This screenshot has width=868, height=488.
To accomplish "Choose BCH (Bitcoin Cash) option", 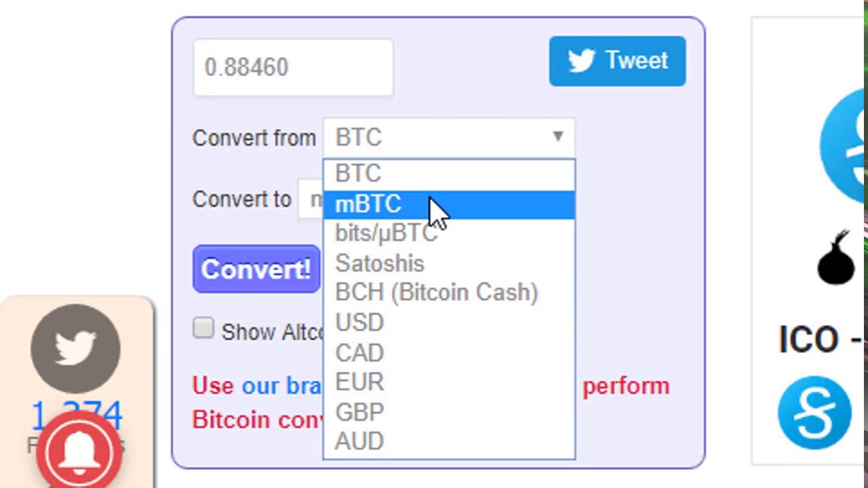I will [x=436, y=293].
